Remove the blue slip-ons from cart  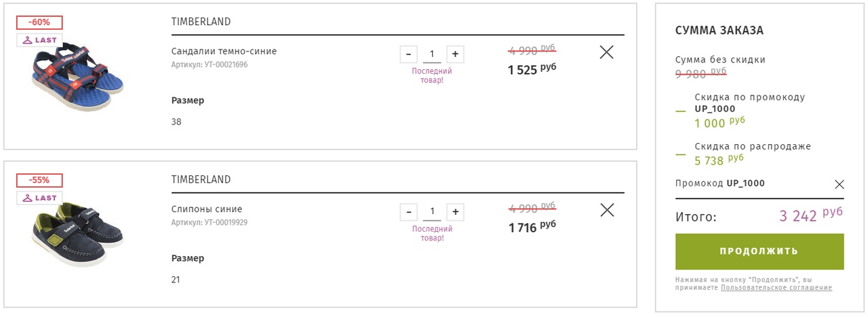click(x=607, y=210)
